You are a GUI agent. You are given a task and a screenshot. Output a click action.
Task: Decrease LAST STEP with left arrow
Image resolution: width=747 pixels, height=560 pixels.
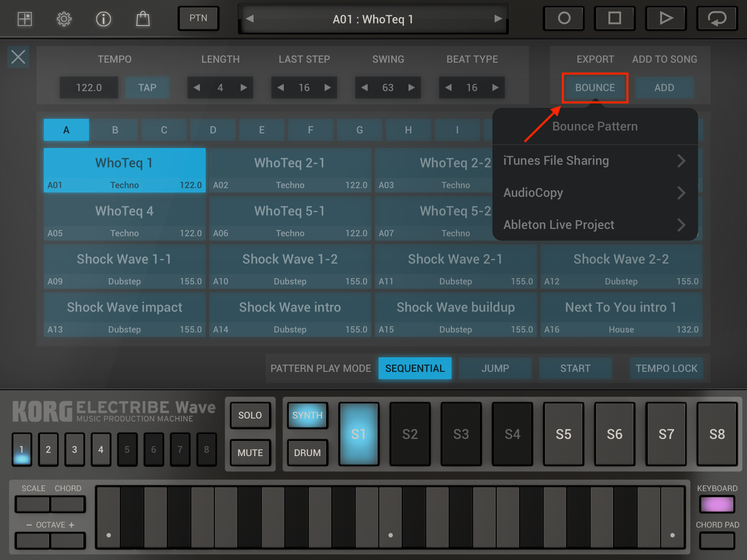click(281, 87)
